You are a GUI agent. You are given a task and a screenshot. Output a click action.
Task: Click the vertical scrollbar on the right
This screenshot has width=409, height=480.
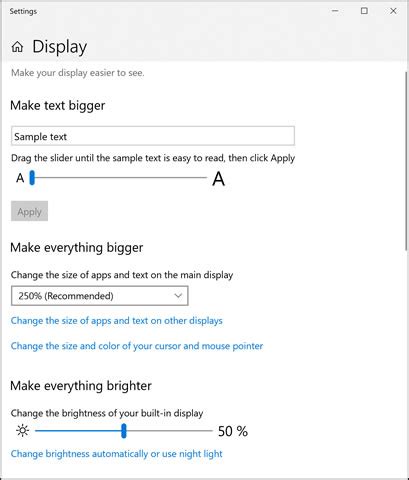click(x=406, y=161)
